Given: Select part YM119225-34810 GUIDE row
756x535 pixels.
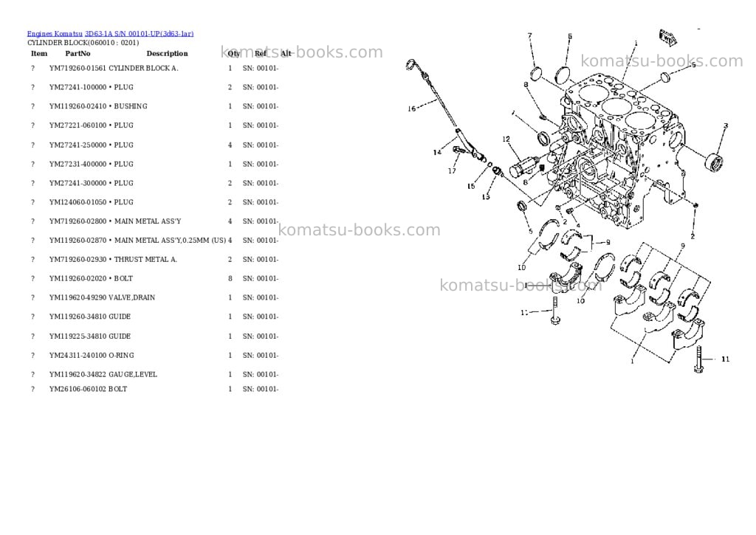Looking at the screenshot, I should 155,336.
